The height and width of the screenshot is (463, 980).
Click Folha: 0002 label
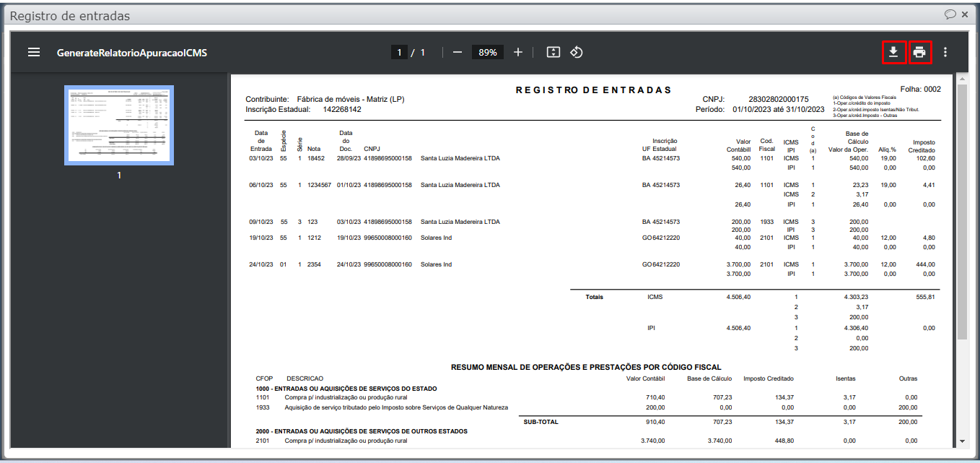point(920,89)
